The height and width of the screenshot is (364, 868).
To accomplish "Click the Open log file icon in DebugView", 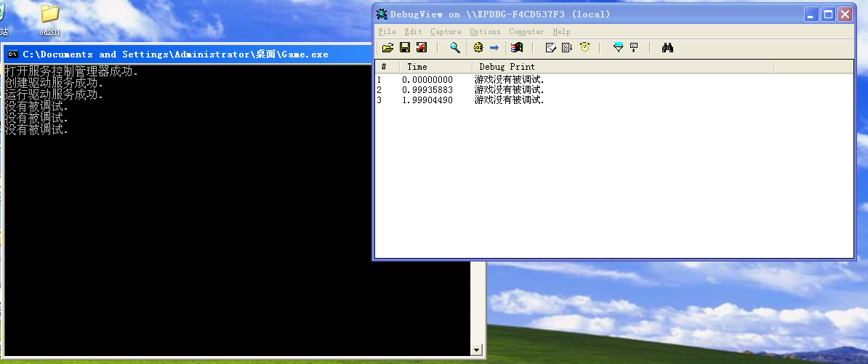I will coord(387,47).
